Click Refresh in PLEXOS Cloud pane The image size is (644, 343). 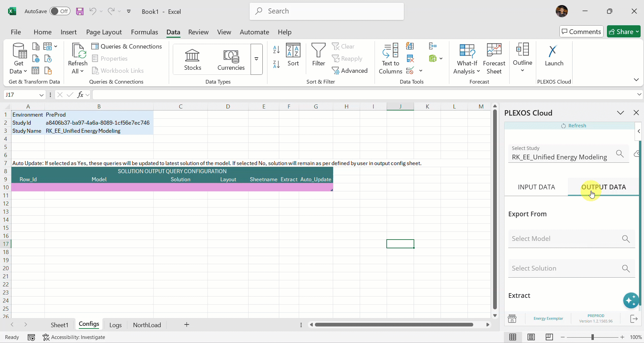click(x=573, y=126)
